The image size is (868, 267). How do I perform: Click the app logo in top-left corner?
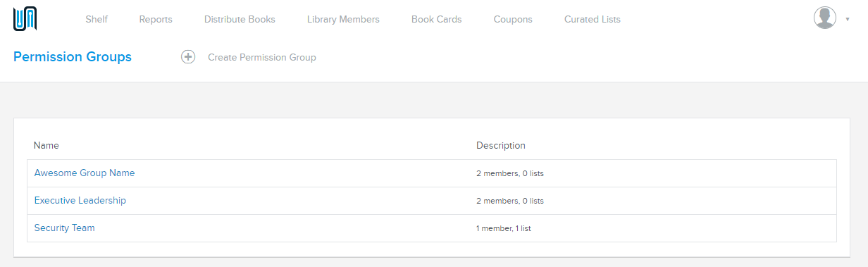click(x=25, y=19)
